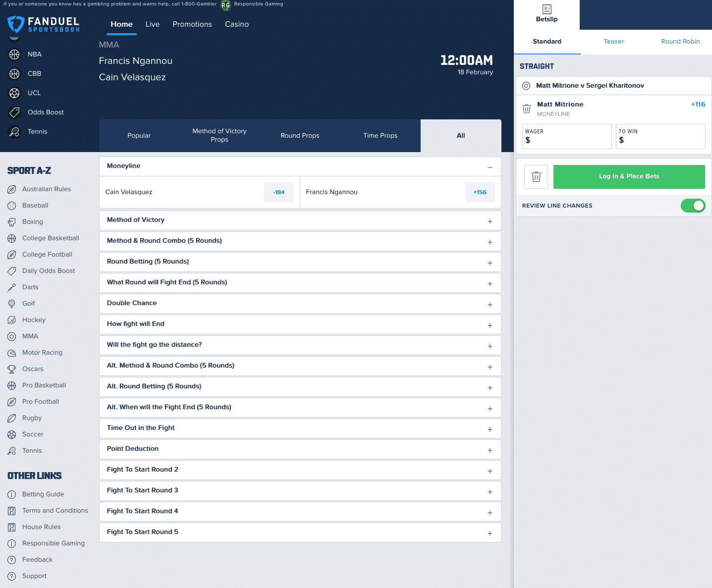The image size is (712, 588).
Task: Switch to Time Props tab
Action: tap(381, 136)
